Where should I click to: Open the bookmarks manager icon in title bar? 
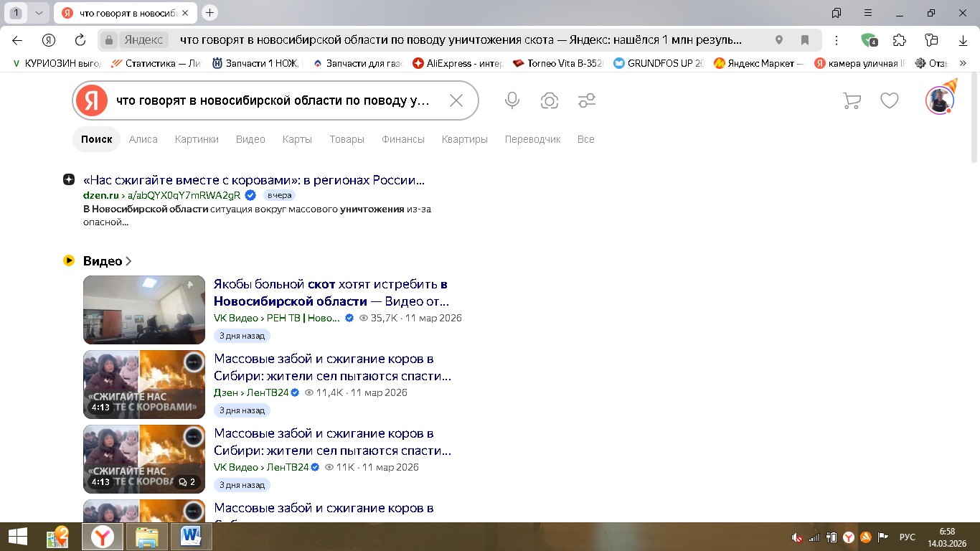(837, 12)
